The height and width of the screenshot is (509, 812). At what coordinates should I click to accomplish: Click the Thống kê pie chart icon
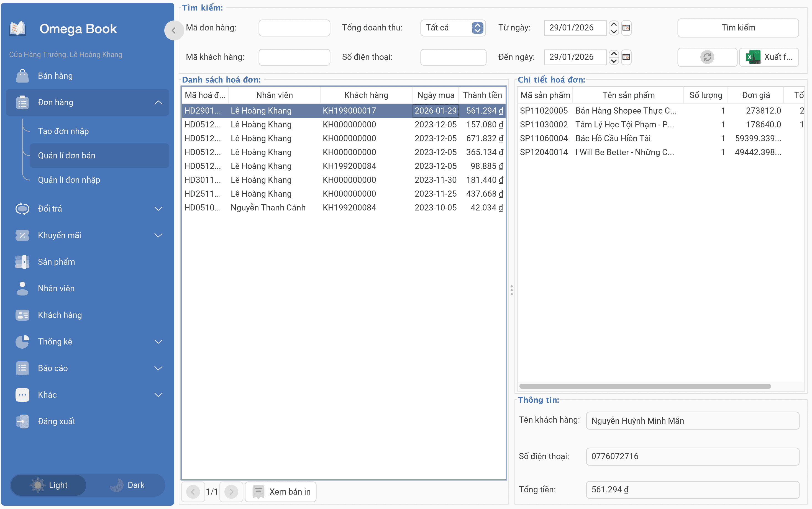tap(22, 342)
